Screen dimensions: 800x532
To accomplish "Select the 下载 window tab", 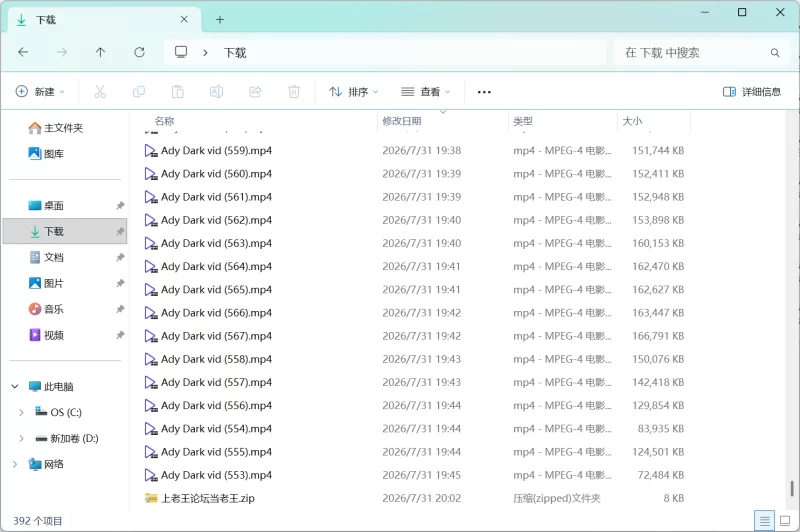I will pos(105,20).
